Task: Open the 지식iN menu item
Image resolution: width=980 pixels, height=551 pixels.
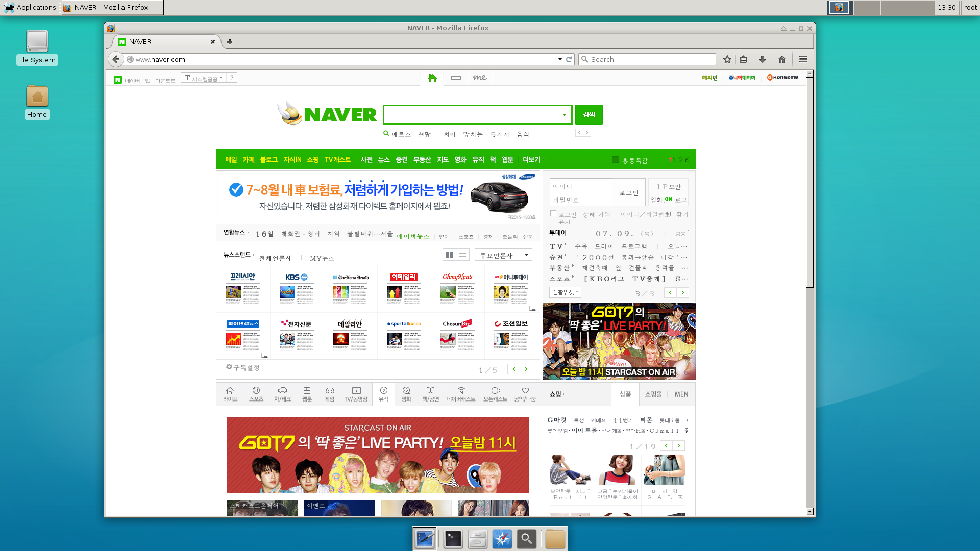Action: [x=292, y=159]
